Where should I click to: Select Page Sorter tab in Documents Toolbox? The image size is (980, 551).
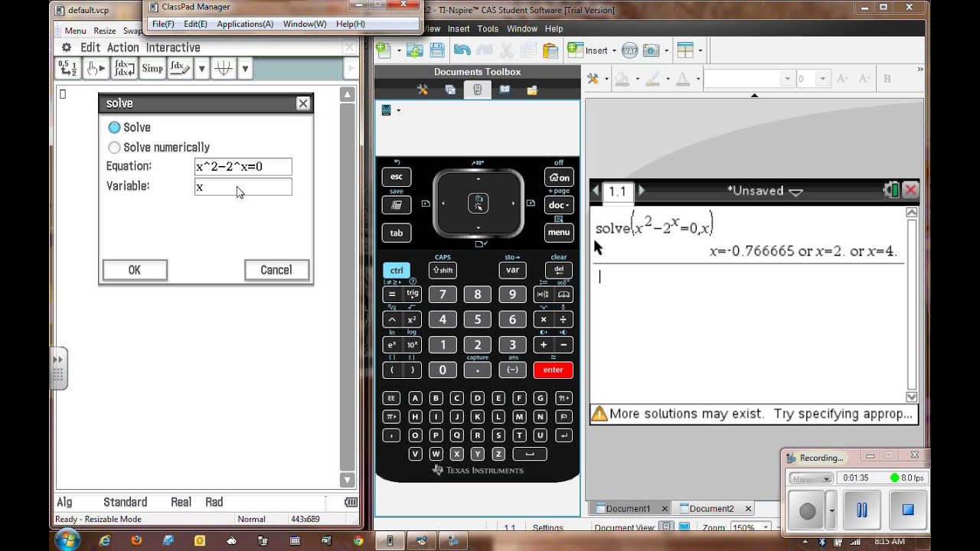[450, 90]
